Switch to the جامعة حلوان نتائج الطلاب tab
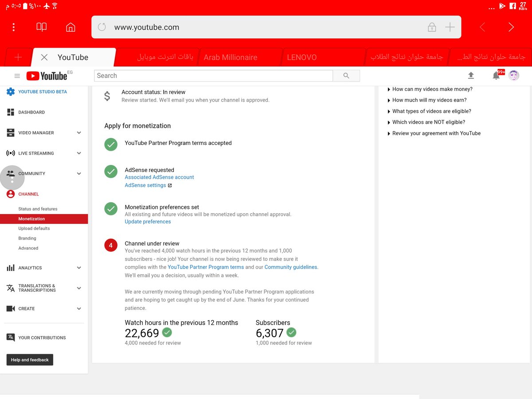The height and width of the screenshot is (399, 532). (407, 57)
